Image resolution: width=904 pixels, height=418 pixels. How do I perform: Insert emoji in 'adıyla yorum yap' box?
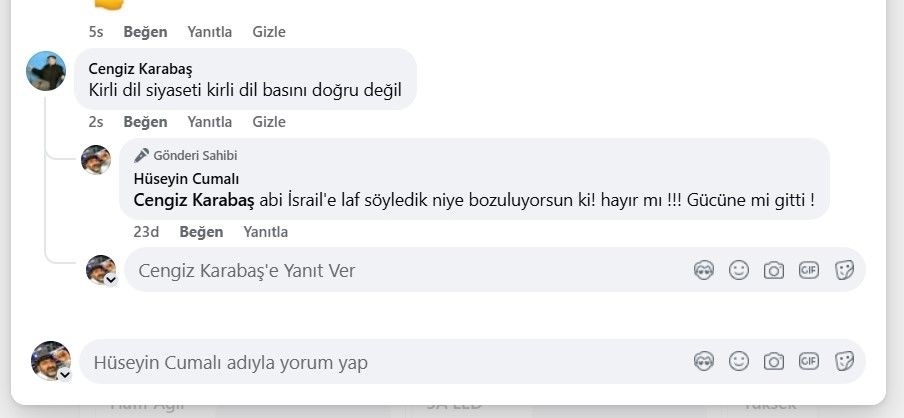739,361
